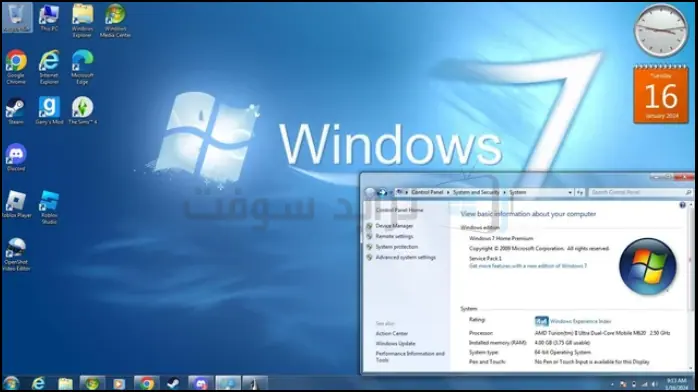The width and height of the screenshot is (698, 392).
Task: Open Remote settings link
Action: click(394, 236)
